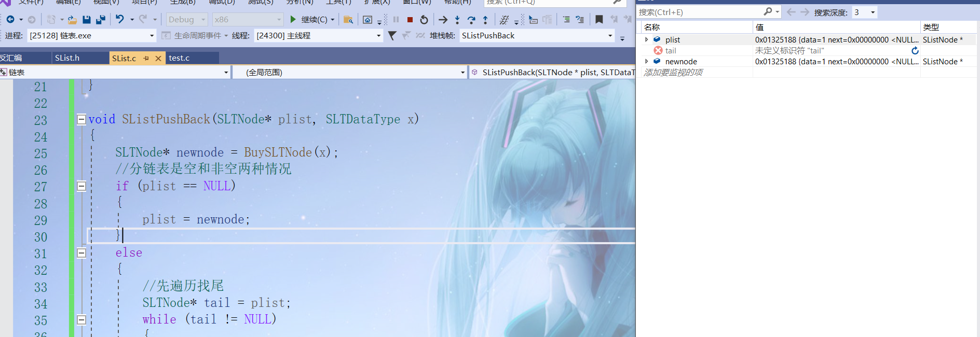Save all files via the double-floppy icon

coord(101,20)
